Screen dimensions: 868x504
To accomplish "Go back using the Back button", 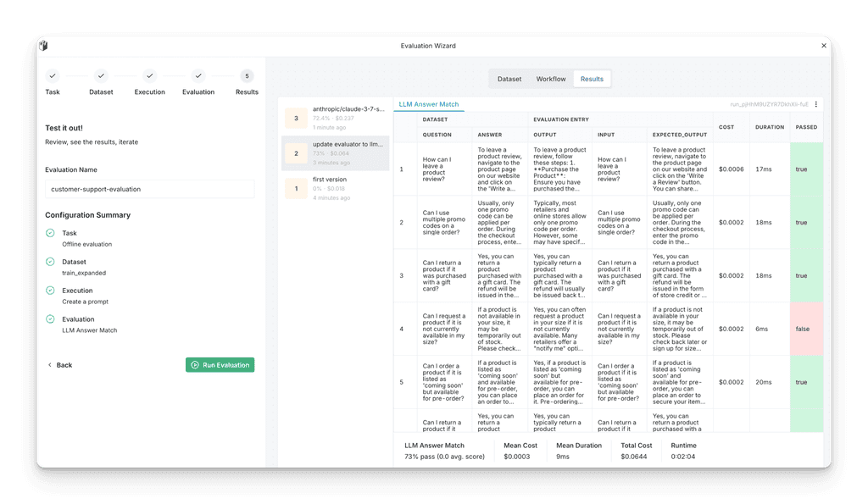I will 59,365.
